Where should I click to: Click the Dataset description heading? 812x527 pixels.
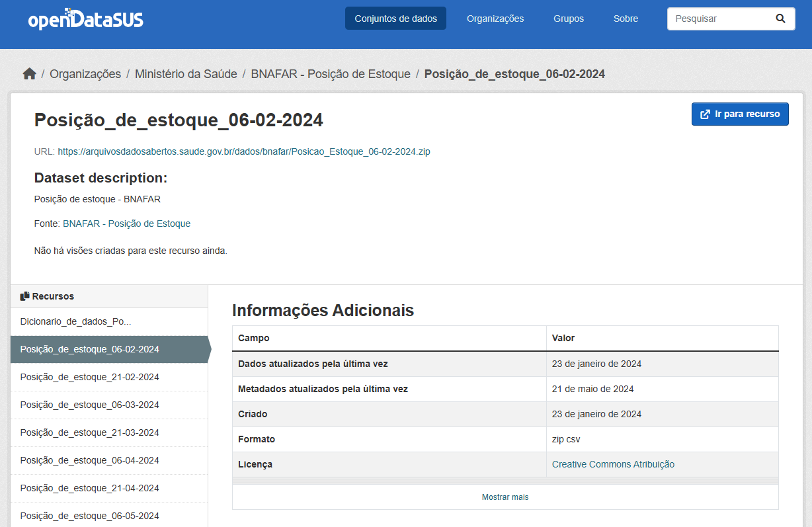(101, 178)
